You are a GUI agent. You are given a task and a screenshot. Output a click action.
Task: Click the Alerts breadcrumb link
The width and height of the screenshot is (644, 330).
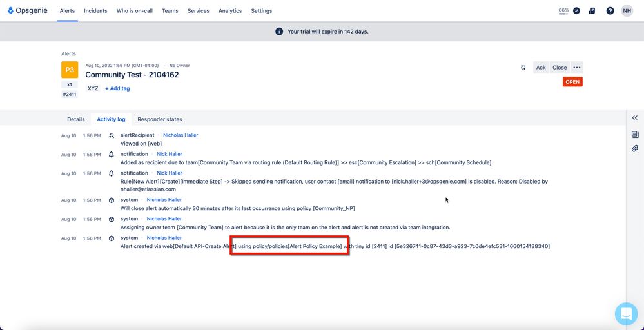pyautogui.click(x=68, y=53)
